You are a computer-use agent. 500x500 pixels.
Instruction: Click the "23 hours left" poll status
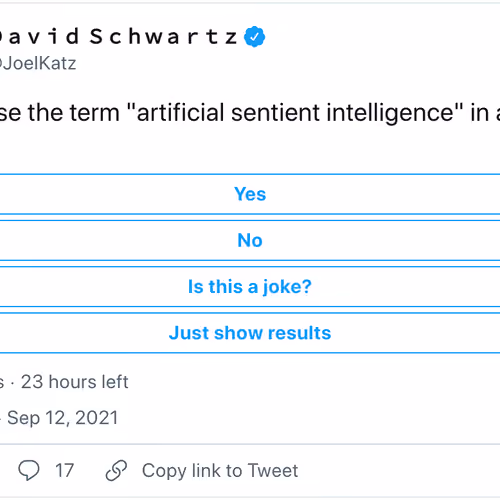[75, 382]
